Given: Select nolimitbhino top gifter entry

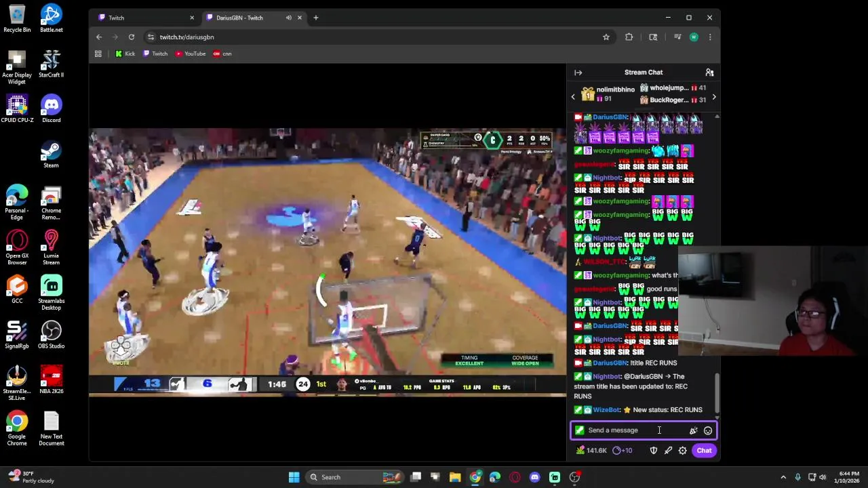Looking at the screenshot, I should click(x=608, y=94).
